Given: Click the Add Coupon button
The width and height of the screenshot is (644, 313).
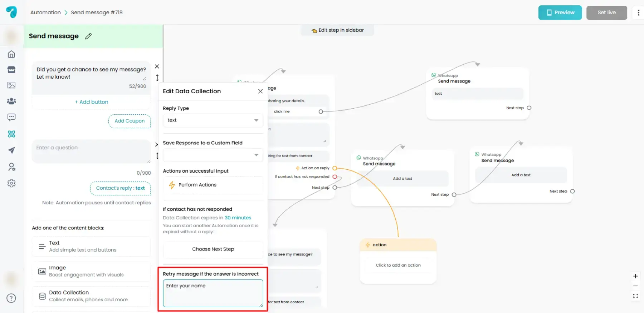Looking at the screenshot, I should (x=130, y=121).
